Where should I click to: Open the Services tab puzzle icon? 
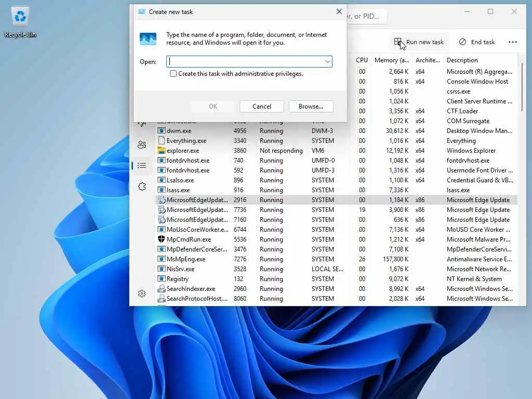point(142,187)
